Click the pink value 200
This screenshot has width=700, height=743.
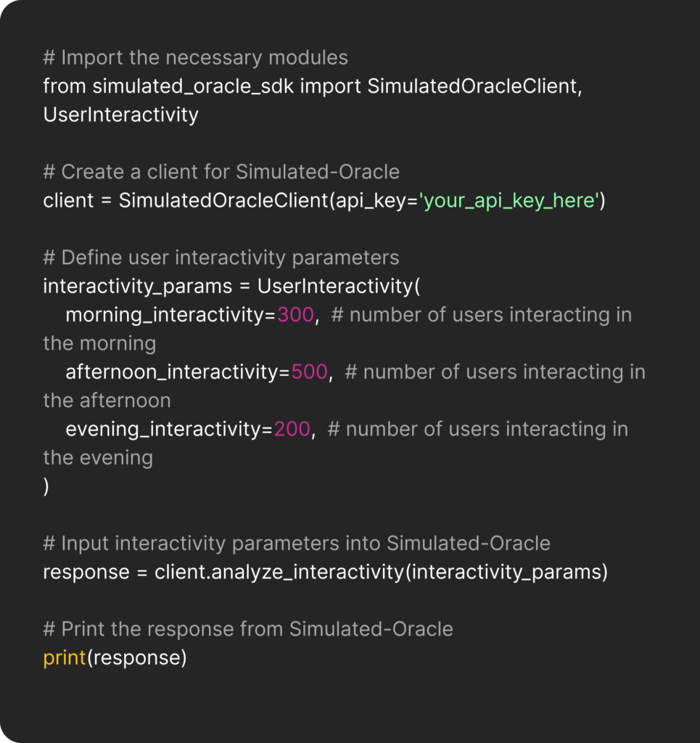[x=292, y=429]
